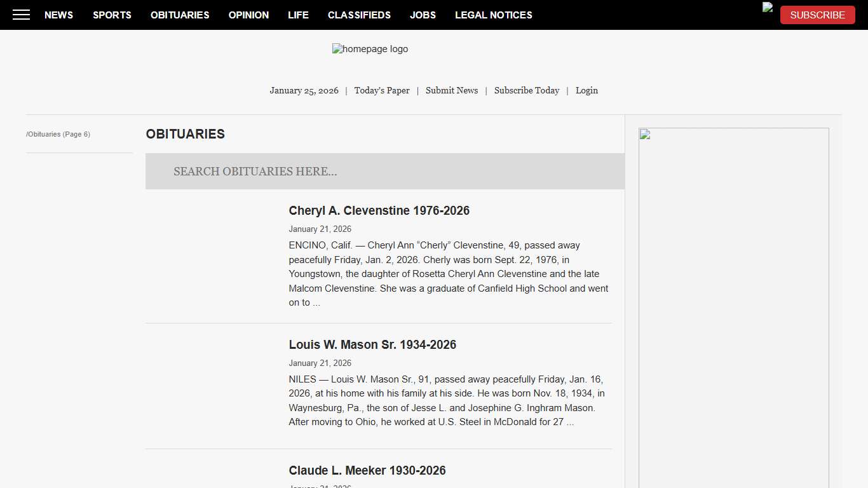Open Classifieds from the navigation bar
The height and width of the screenshot is (488, 868).
click(x=359, y=15)
